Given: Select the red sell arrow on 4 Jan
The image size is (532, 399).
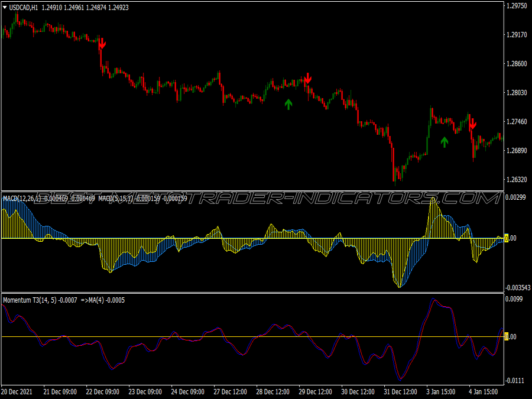Looking at the screenshot, I should 472,124.
